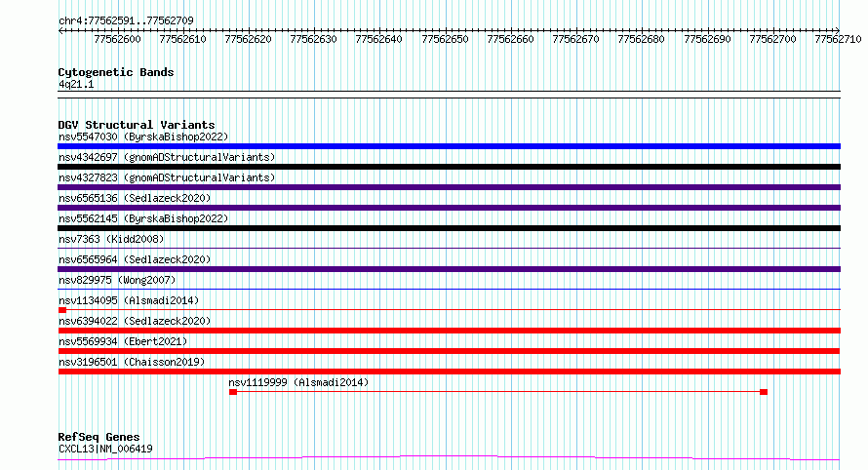Select the 4q21.1 cytogenetic band label
Screen dimensions: 868x470
coord(76,84)
